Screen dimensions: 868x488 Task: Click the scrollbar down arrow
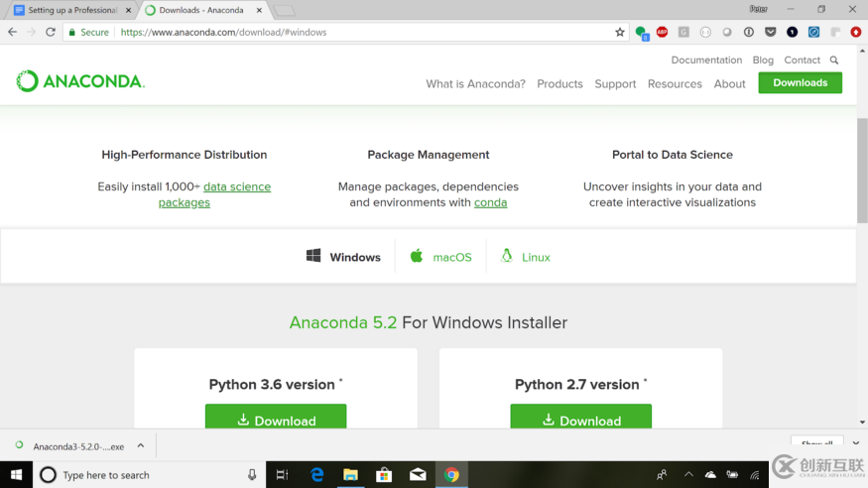coord(862,423)
